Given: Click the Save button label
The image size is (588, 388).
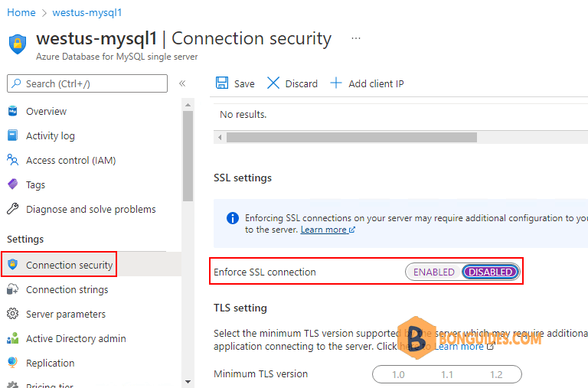Looking at the screenshot, I should click(244, 83).
